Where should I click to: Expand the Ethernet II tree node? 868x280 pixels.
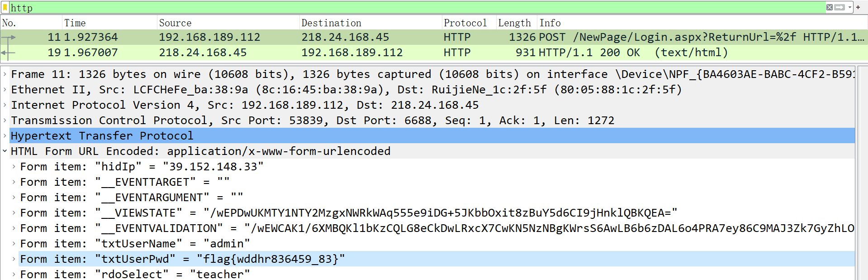[x=5, y=89]
